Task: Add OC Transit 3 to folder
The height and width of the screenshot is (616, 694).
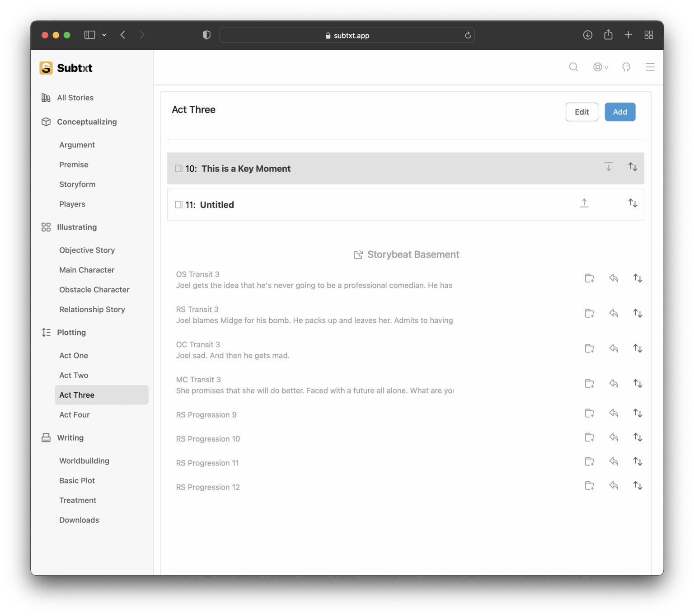Action: coord(590,348)
